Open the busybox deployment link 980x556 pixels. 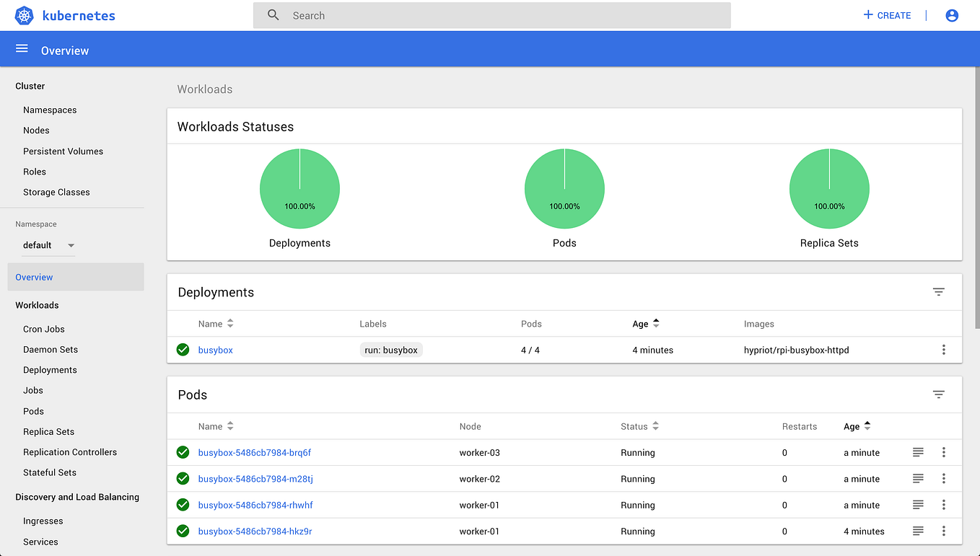tap(215, 349)
